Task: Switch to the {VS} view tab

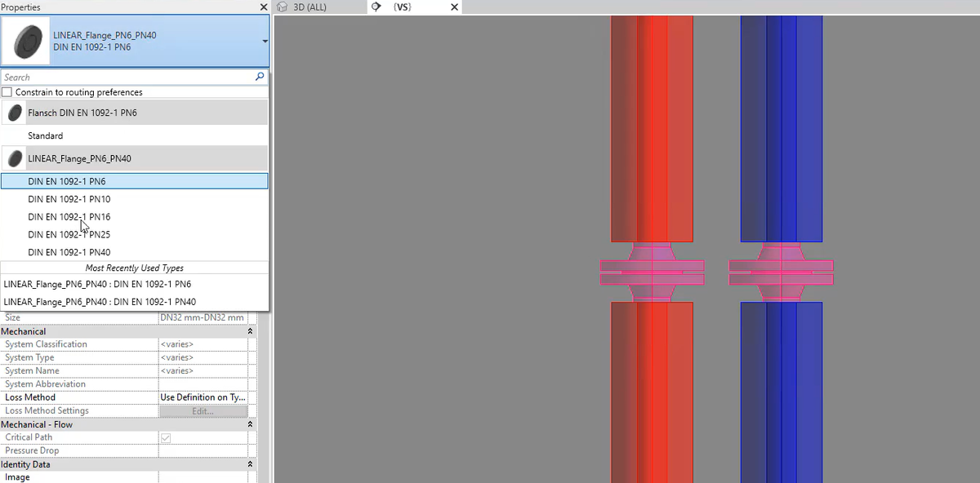Action: (402, 7)
